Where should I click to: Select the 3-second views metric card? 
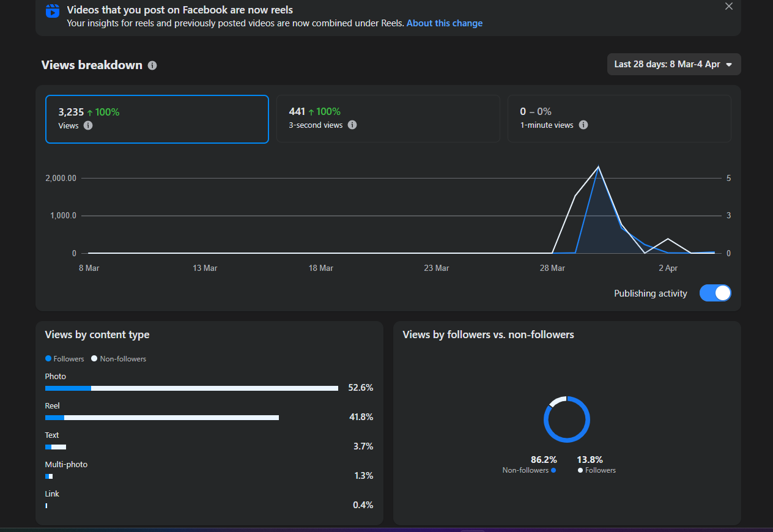(x=388, y=119)
